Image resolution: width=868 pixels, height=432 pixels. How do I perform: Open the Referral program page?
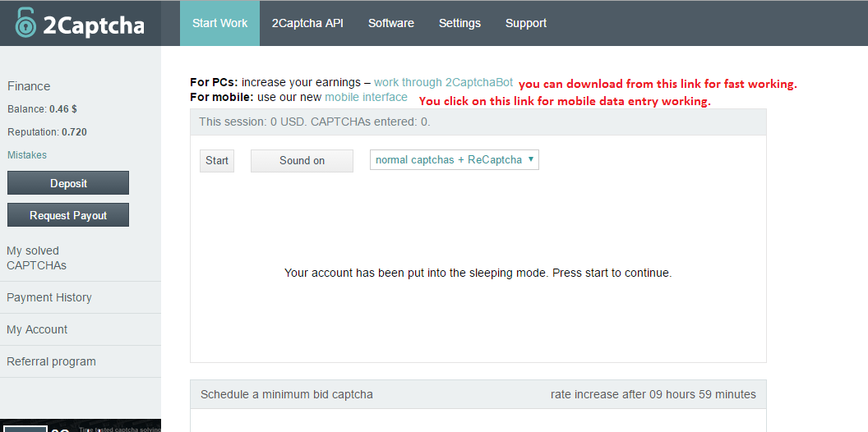point(52,361)
